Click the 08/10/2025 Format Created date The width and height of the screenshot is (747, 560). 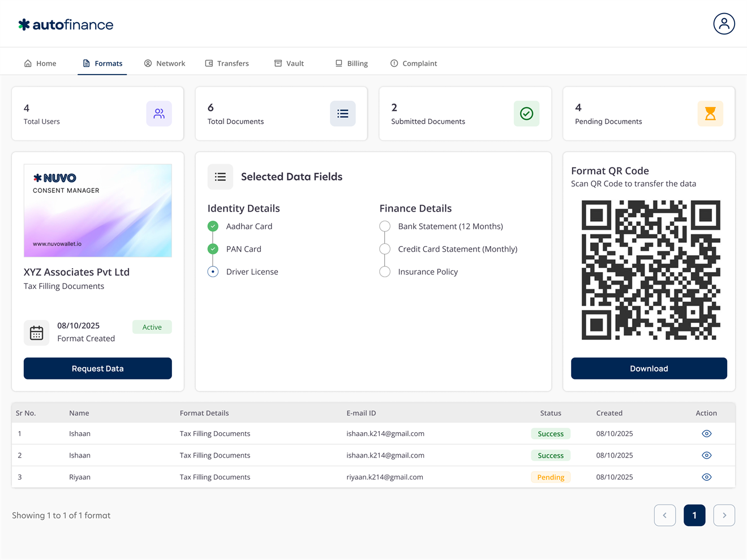[x=78, y=326]
